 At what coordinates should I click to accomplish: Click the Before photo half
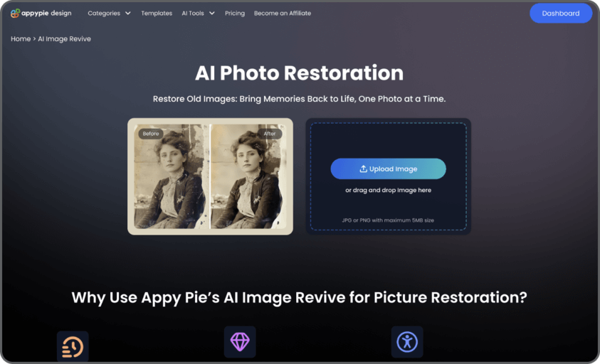coord(172,176)
